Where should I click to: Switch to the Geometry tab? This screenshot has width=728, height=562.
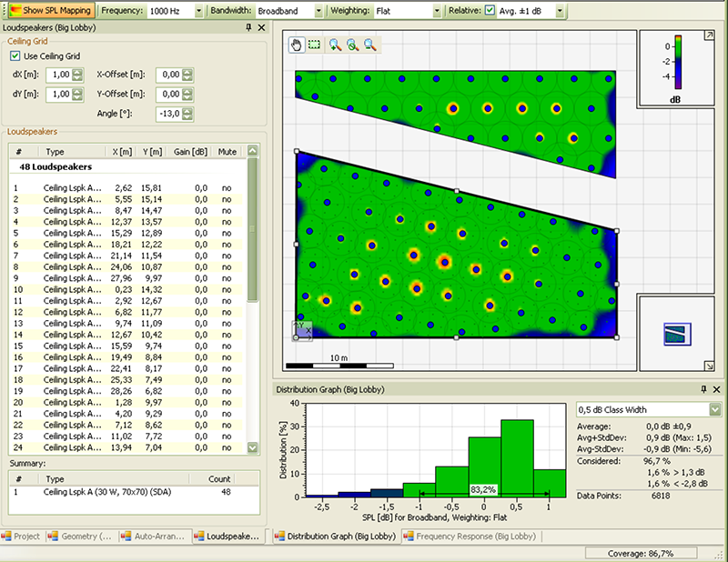(x=81, y=537)
